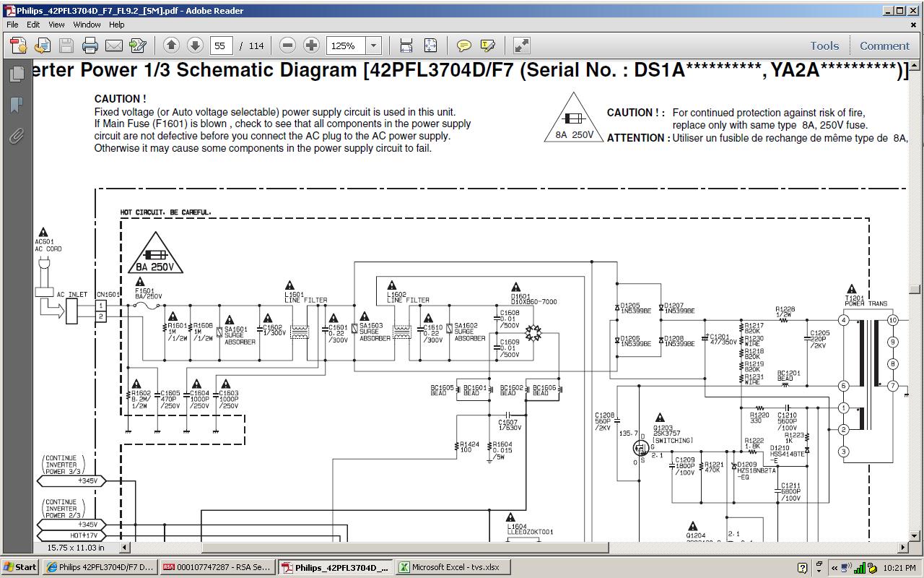Add a sticky note comment
This screenshot has height=578, width=924.
464,46
